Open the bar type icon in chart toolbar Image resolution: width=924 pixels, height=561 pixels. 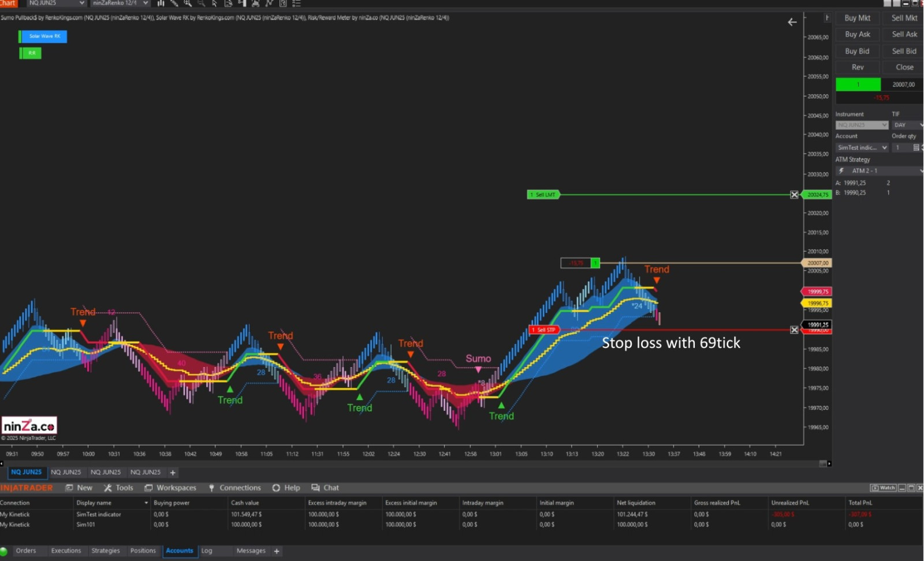[161, 3]
